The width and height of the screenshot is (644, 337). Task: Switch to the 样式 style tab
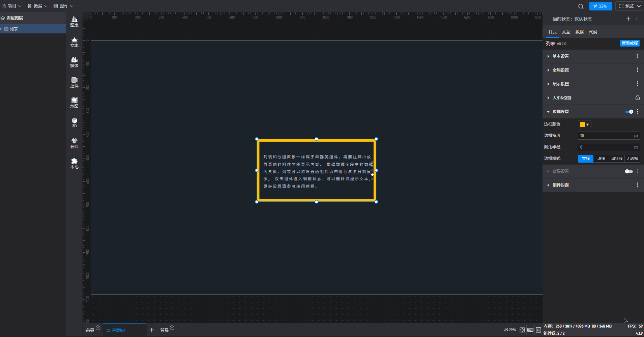(x=552, y=32)
